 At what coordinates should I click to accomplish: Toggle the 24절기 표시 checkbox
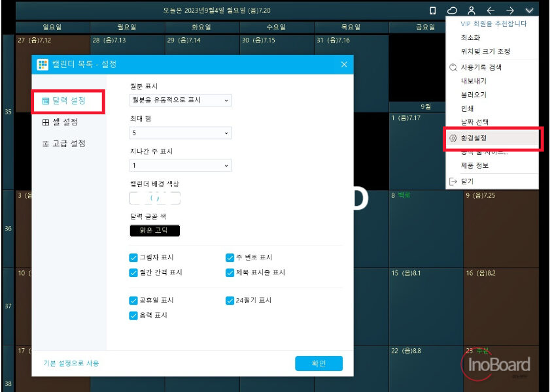(230, 301)
